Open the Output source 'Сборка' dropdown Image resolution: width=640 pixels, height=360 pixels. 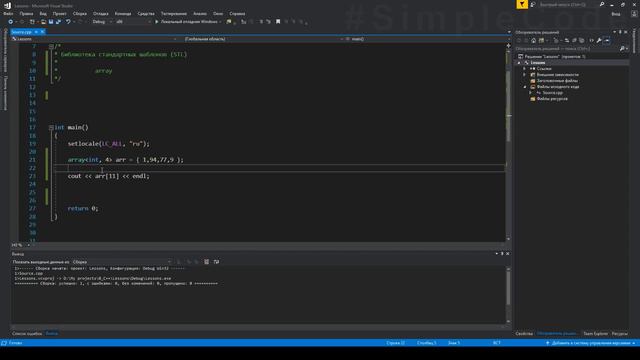point(121,262)
